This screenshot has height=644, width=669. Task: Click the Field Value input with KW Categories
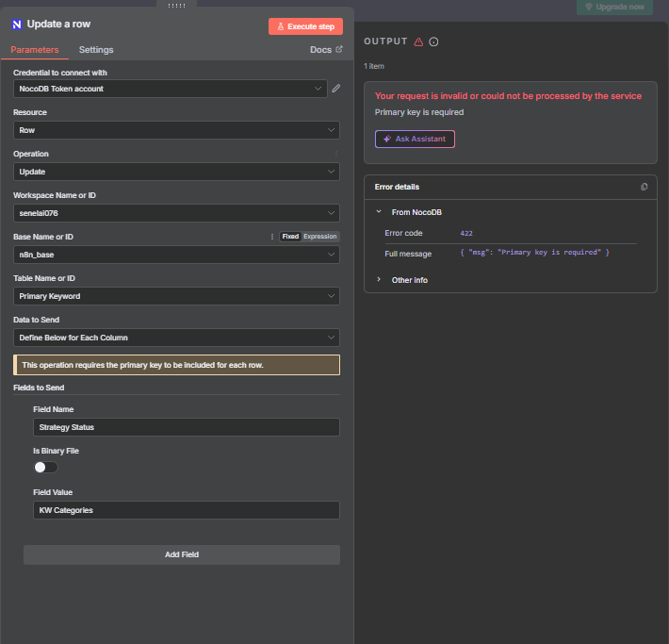185,510
